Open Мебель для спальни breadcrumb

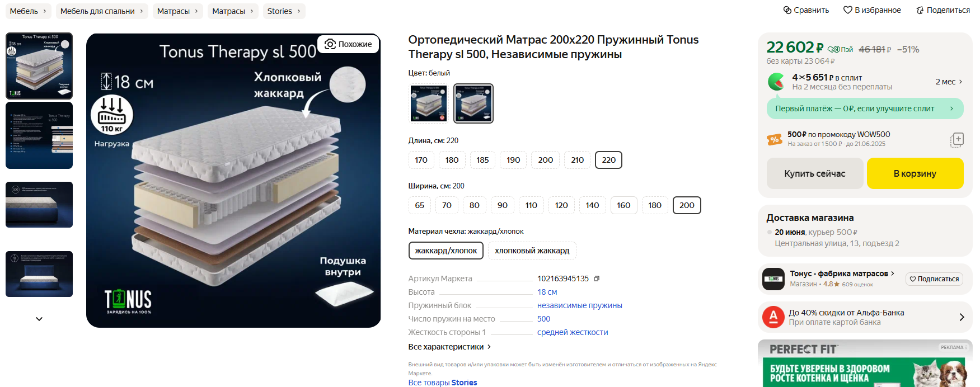(x=102, y=11)
